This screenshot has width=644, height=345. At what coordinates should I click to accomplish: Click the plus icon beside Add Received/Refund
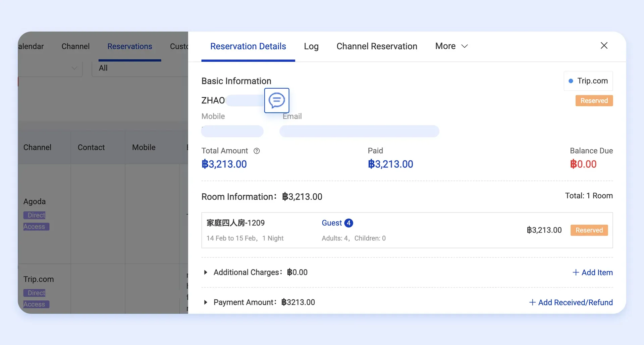[x=532, y=302]
